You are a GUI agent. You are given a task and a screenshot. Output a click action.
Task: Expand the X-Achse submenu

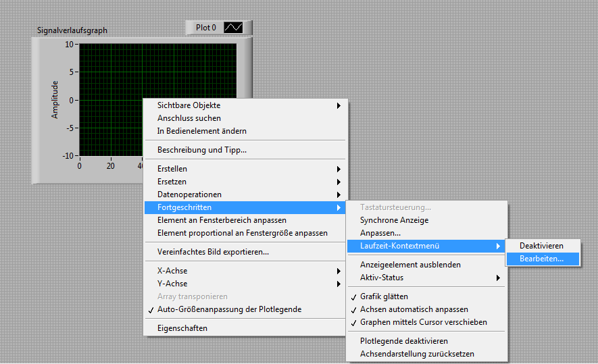tap(245, 271)
